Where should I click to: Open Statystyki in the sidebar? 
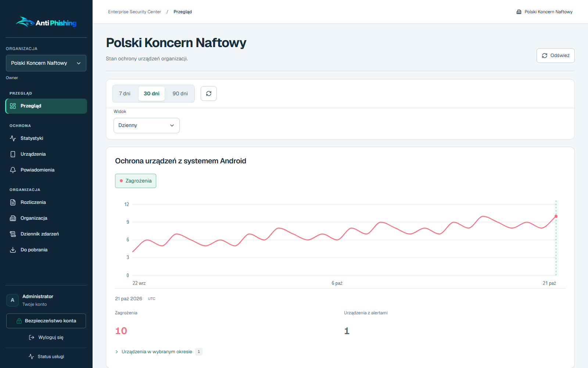[x=46, y=138]
